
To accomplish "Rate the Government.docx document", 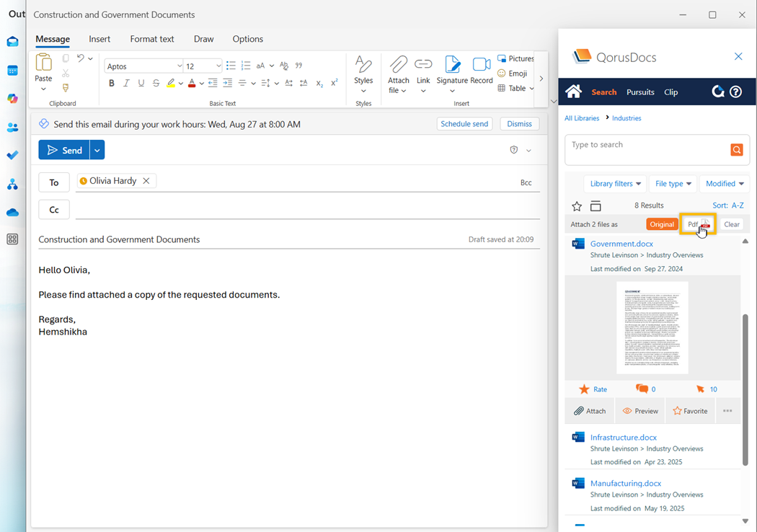I will point(593,389).
